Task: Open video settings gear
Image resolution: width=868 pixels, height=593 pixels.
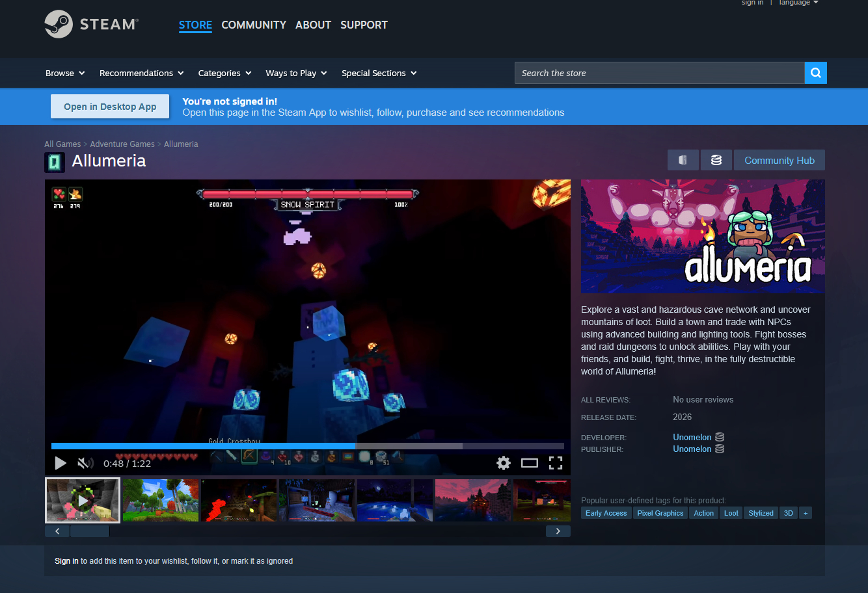Action: 503,463
